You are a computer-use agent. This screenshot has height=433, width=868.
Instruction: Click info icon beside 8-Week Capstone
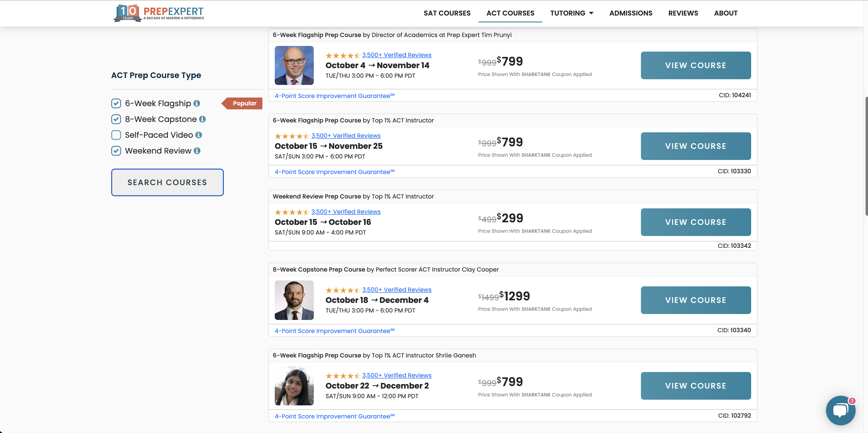coord(202,119)
